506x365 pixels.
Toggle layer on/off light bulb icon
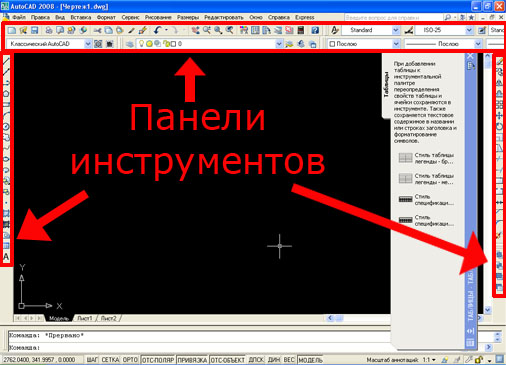click(141, 44)
